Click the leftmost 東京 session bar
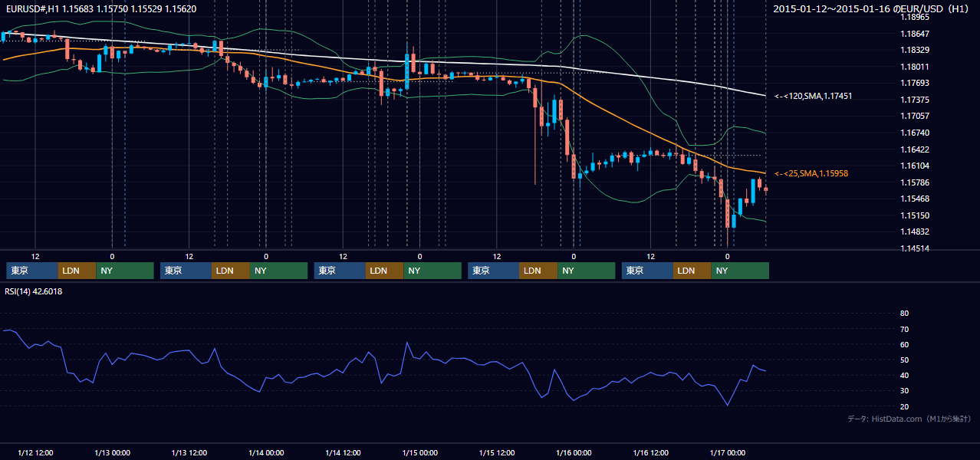Viewport: 980px width, 460px height. [x=32, y=271]
